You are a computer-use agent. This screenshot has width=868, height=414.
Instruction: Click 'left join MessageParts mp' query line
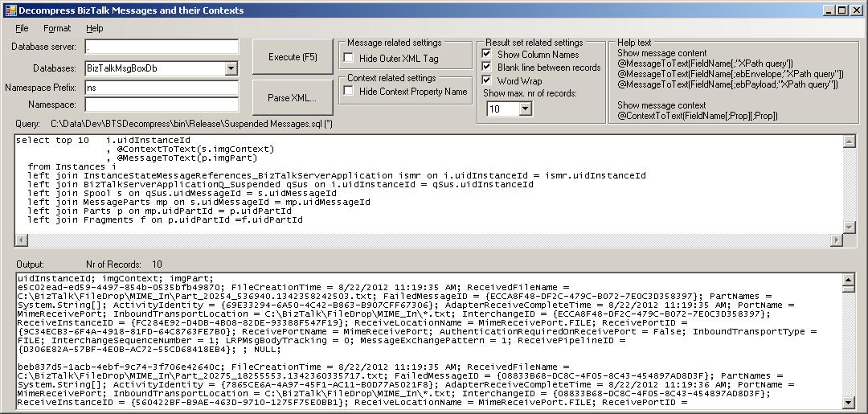199,202
